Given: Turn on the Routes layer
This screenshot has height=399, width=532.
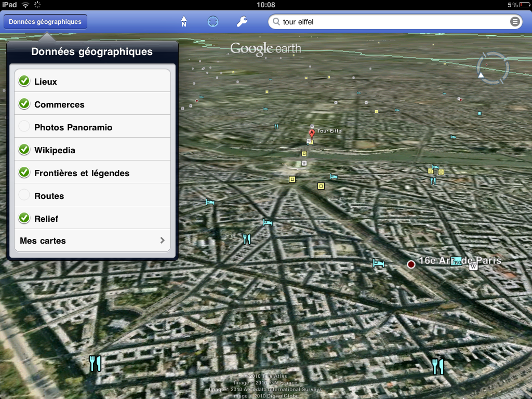Looking at the screenshot, I should click(24, 195).
